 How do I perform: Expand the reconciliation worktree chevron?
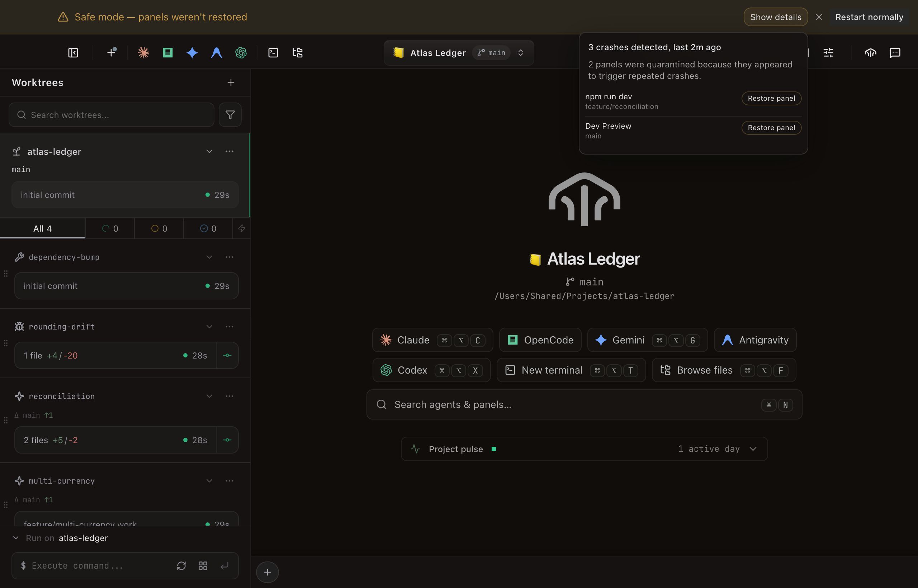[209, 396]
